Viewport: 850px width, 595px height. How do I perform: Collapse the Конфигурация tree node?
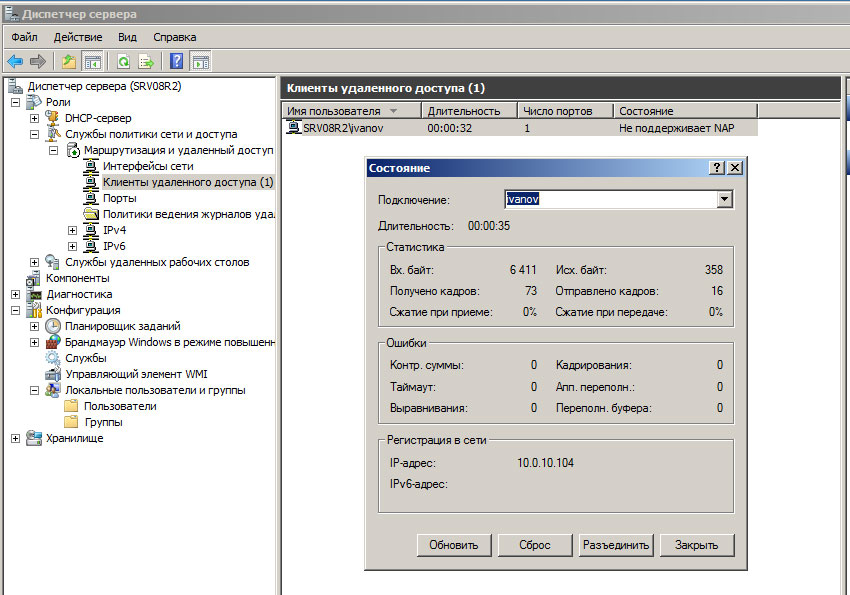coord(15,310)
